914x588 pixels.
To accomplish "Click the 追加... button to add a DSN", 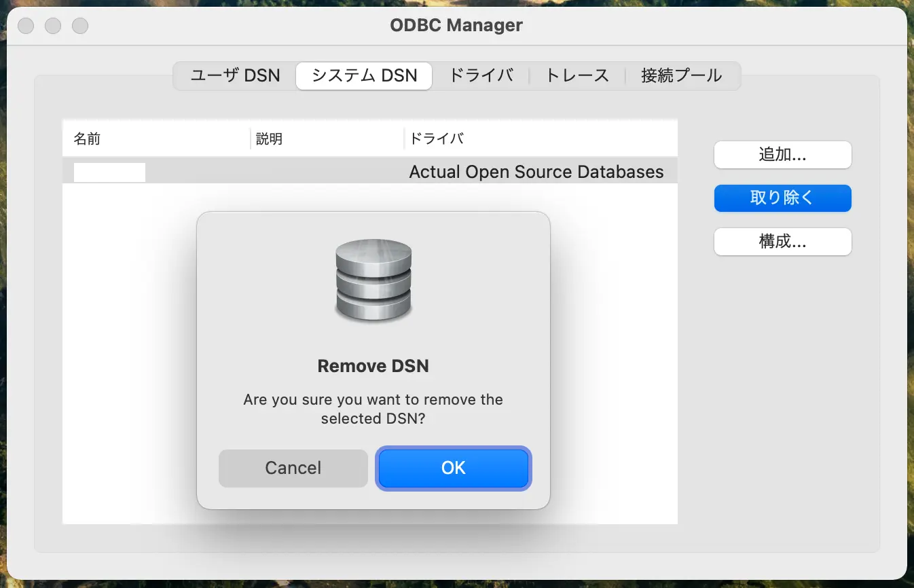I will (x=782, y=155).
